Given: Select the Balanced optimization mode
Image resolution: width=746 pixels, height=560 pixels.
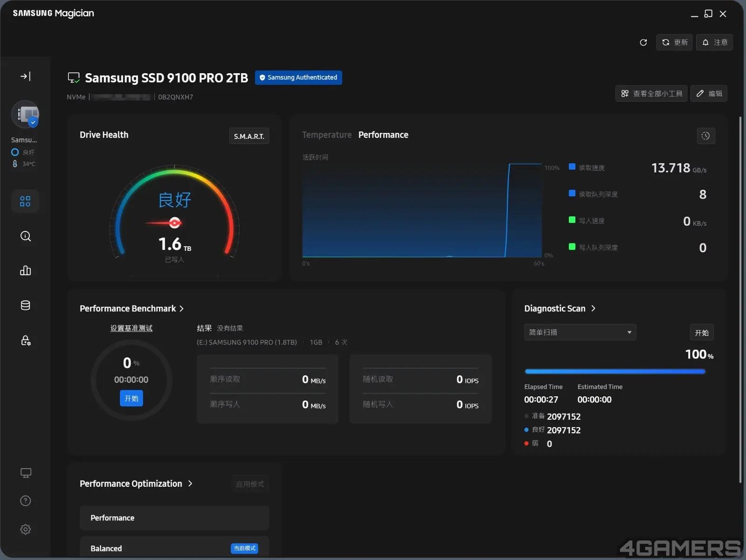Looking at the screenshot, I should (x=174, y=548).
